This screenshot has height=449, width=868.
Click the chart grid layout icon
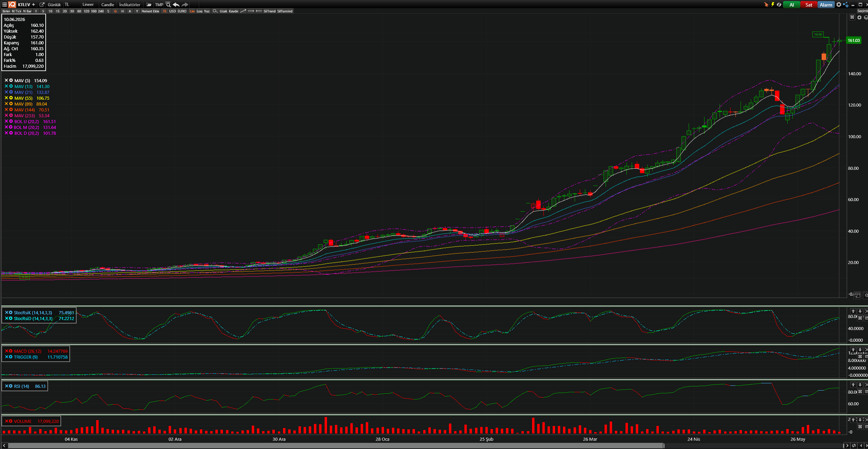pyautogui.click(x=852, y=17)
